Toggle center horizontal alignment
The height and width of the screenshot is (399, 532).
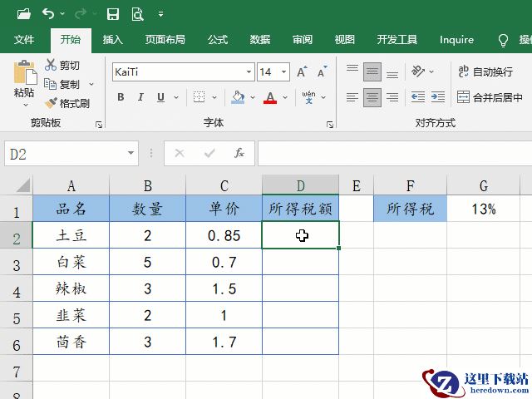click(372, 98)
